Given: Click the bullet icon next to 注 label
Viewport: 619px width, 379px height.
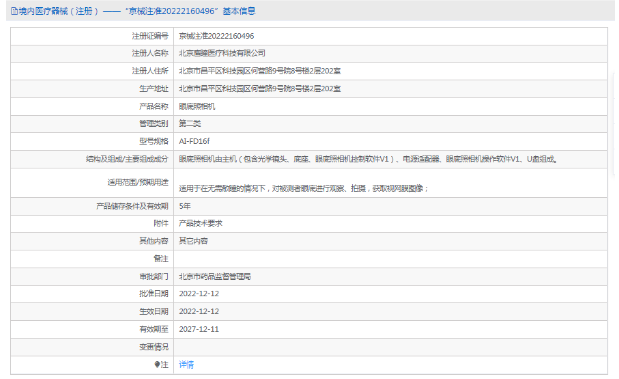Looking at the screenshot, I should click(x=157, y=364).
